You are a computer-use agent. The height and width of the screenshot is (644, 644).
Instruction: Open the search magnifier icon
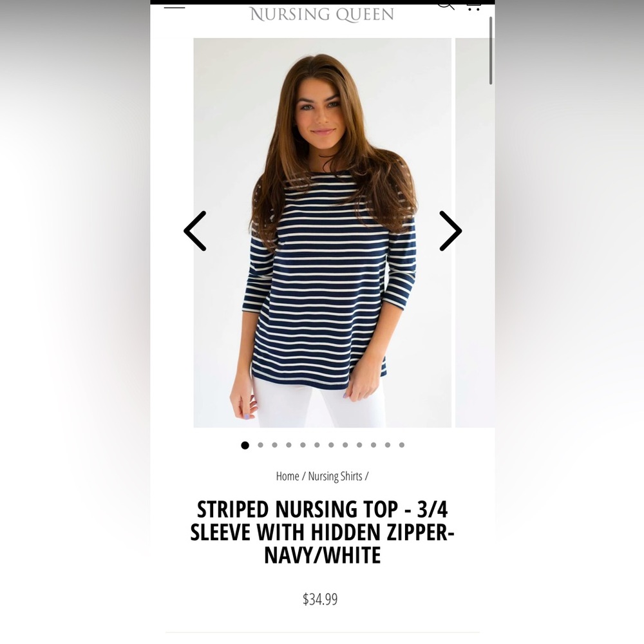pos(446,6)
